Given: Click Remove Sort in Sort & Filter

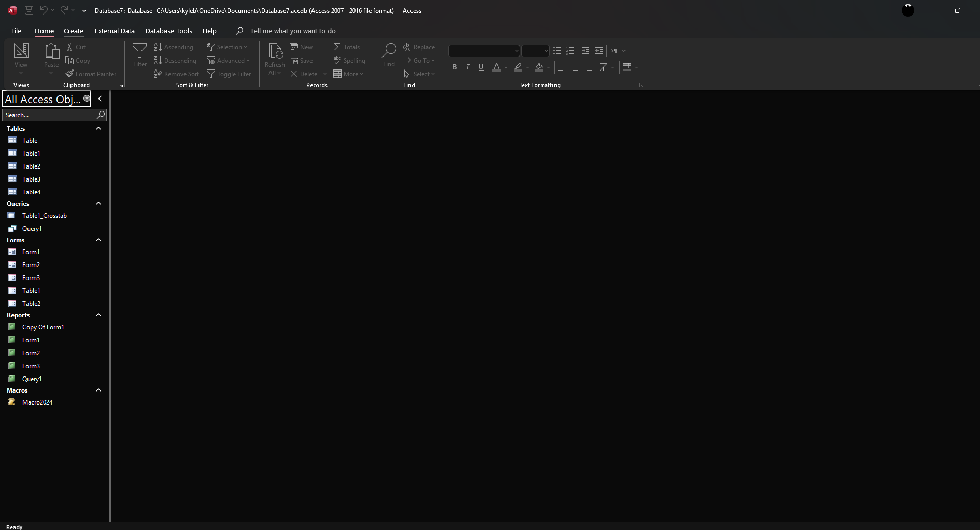Looking at the screenshot, I should (x=176, y=74).
